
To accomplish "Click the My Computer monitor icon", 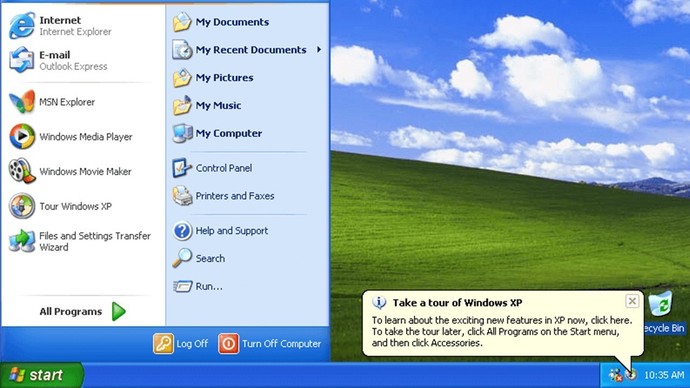I will [x=182, y=133].
